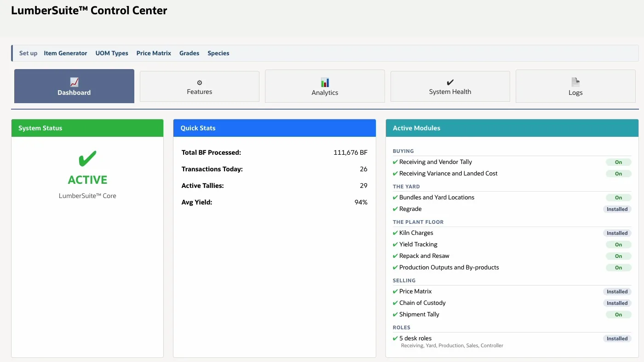Toggle the On badge for Receiving Variance and Landed Cost
Viewport: 644px width, 362px height.
619,174
